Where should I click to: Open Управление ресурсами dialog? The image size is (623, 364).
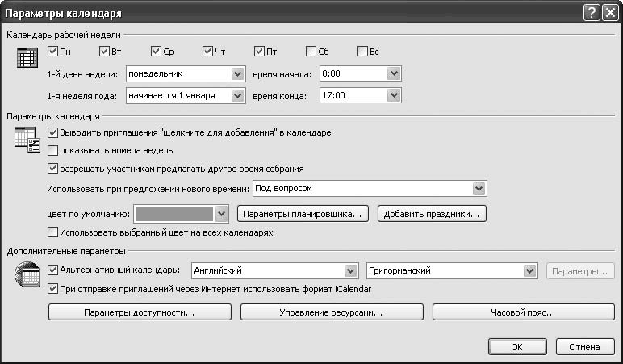click(331, 312)
